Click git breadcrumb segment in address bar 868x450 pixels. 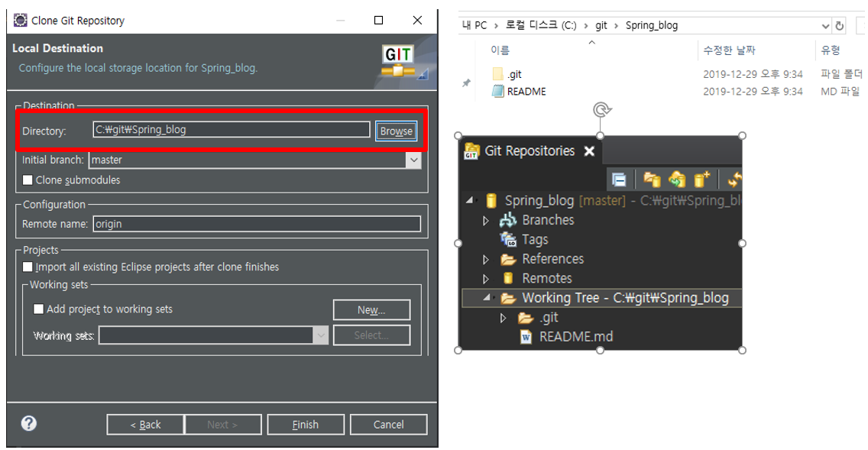coord(601,25)
